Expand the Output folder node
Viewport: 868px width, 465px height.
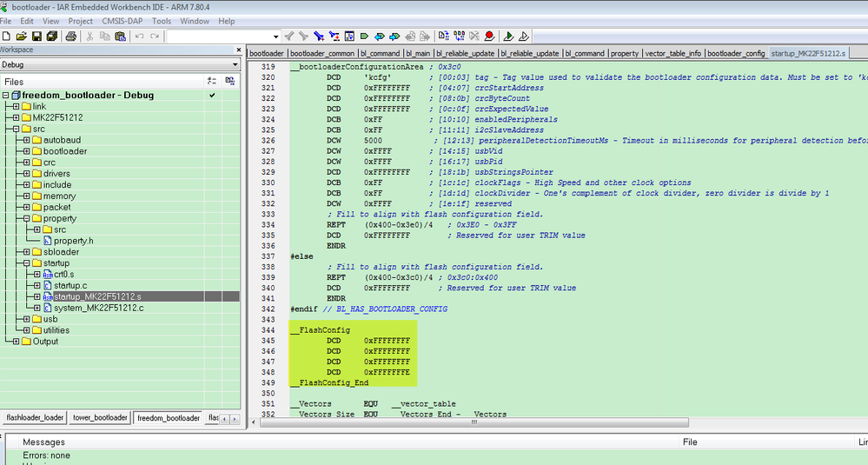click(x=16, y=342)
